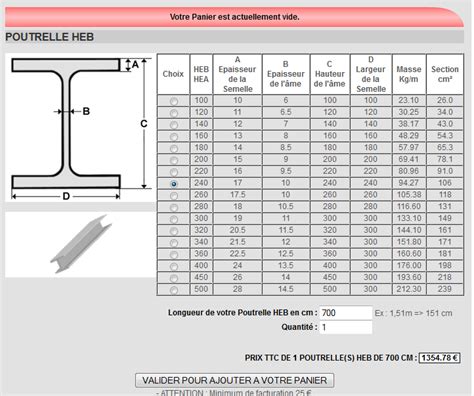Click the mass value 94.27

click(x=409, y=183)
